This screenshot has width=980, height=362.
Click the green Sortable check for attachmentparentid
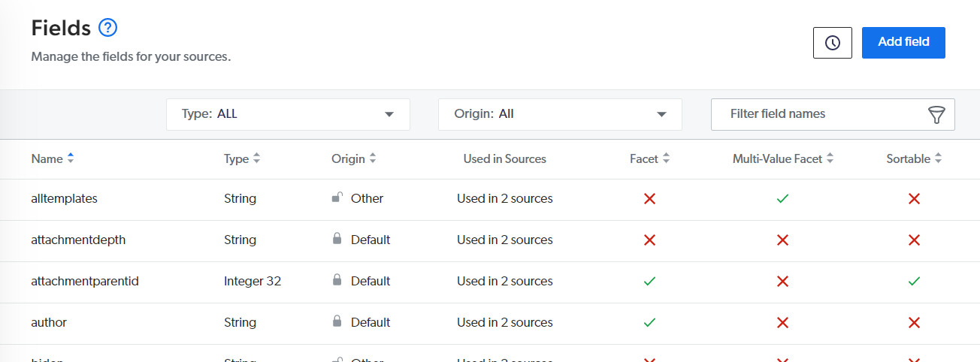point(914,282)
